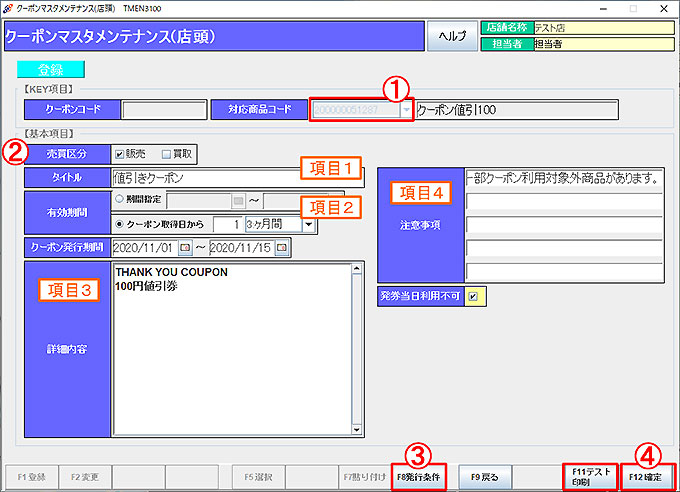Click F2変更 button
The width and height of the screenshot is (680, 492).
coord(85,477)
